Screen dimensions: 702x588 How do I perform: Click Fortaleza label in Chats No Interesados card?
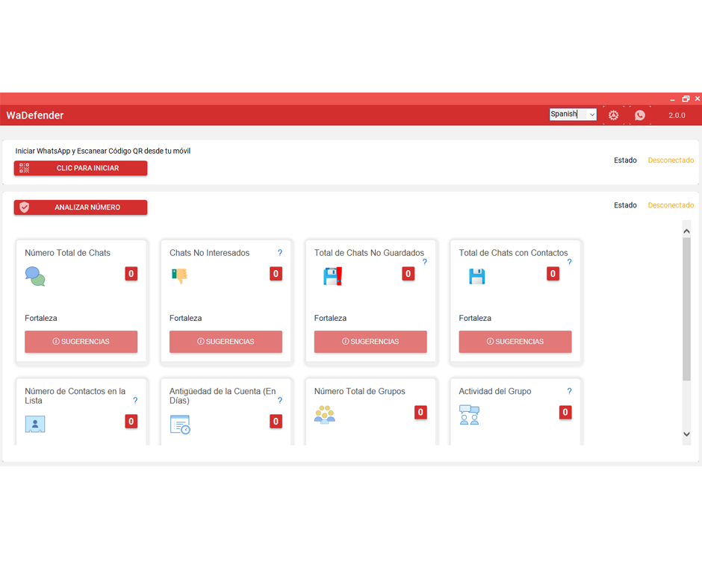(x=185, y=318)
